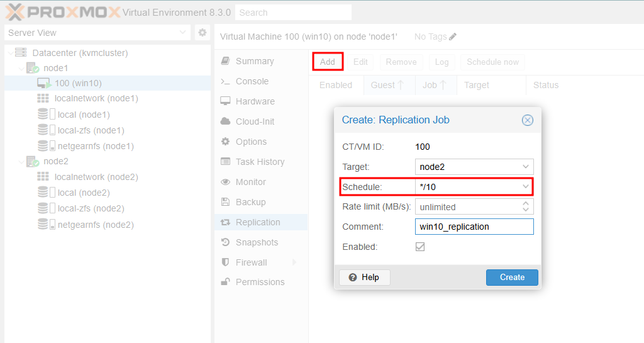The image size is (644, 343).
Task: Click the Add replication job button
Action: click(327, 62)
